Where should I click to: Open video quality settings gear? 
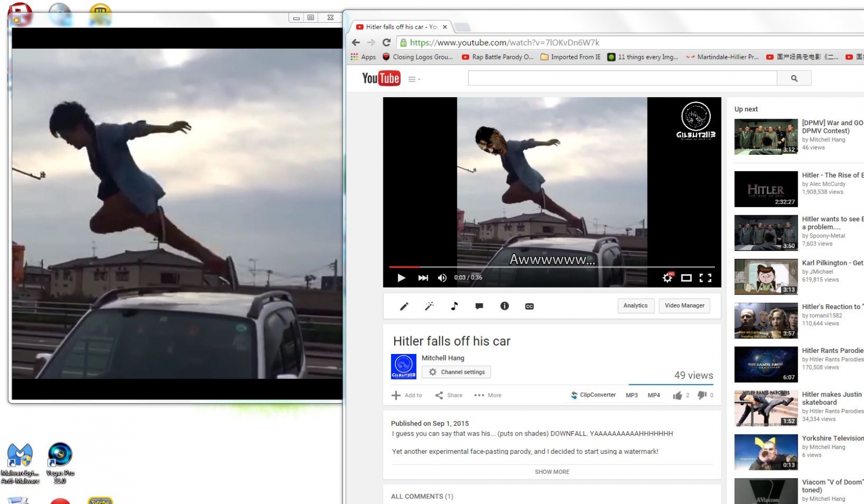click(667, 278)
